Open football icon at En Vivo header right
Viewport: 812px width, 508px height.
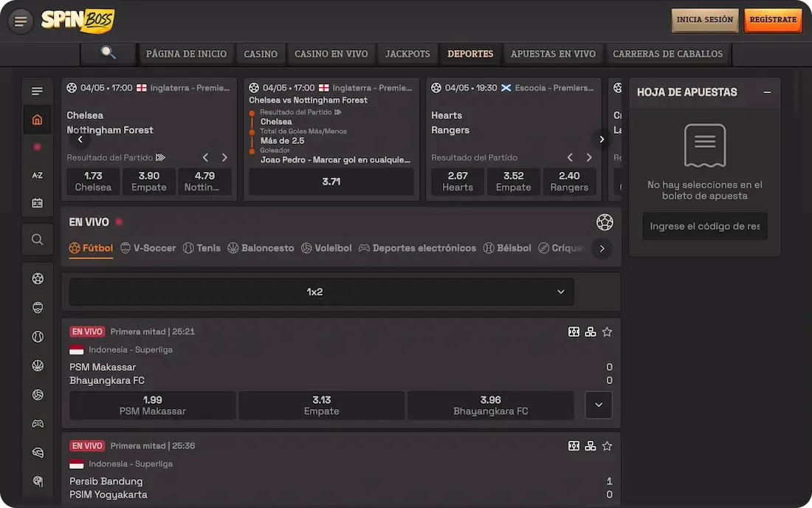(x=605, y=222)
